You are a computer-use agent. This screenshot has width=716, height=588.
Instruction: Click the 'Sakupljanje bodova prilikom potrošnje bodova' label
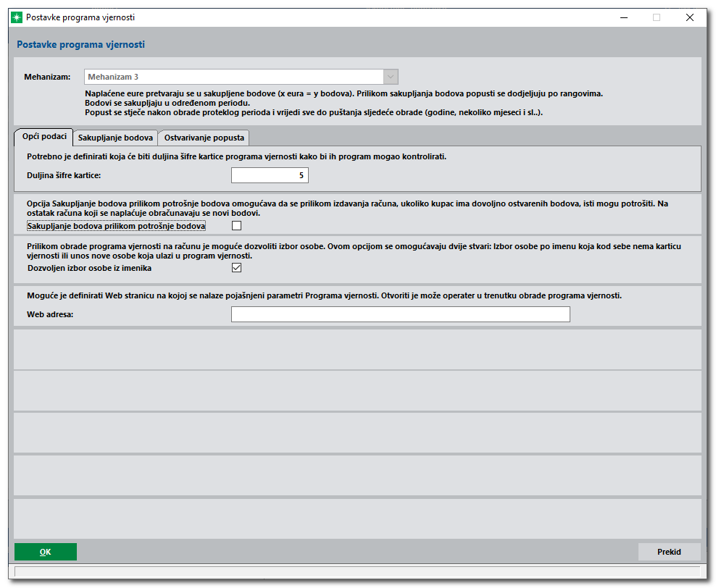pyautogui.click(x=117, y=226)
